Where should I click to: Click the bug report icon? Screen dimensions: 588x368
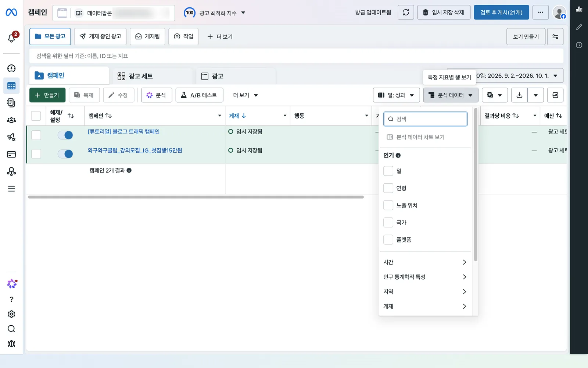coord(11,343)
